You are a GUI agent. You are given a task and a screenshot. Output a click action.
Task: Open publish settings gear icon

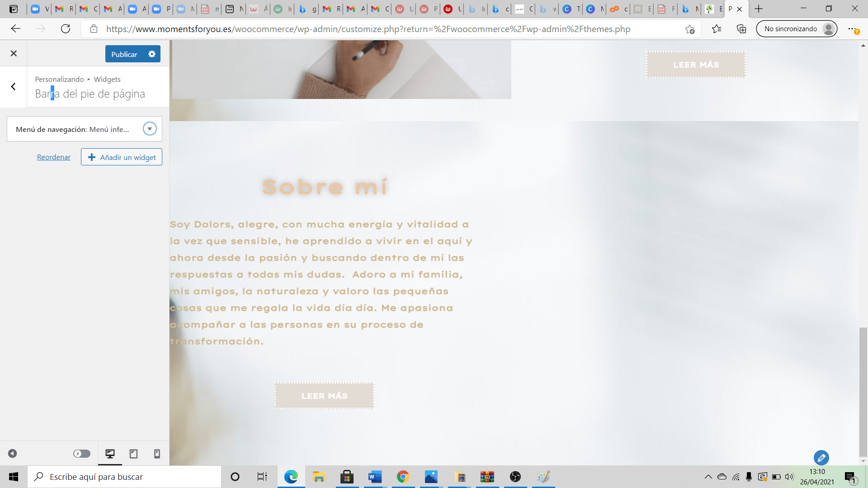[152, 54]
